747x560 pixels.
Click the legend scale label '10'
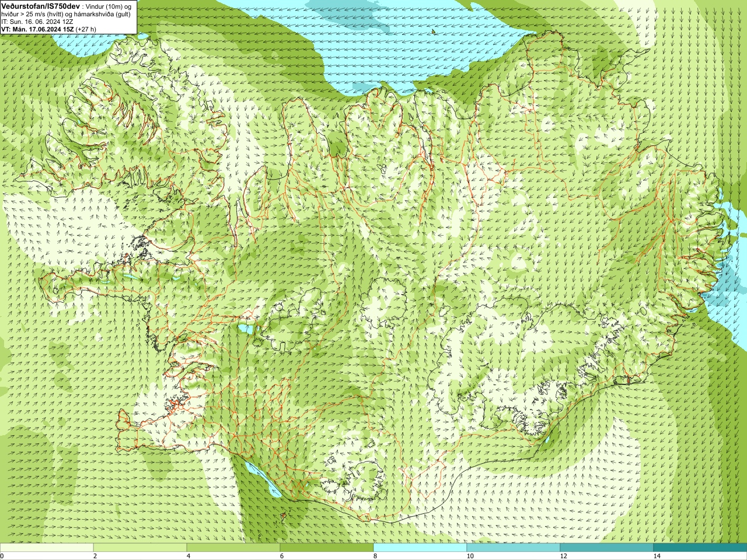click(x=470, y=556)
